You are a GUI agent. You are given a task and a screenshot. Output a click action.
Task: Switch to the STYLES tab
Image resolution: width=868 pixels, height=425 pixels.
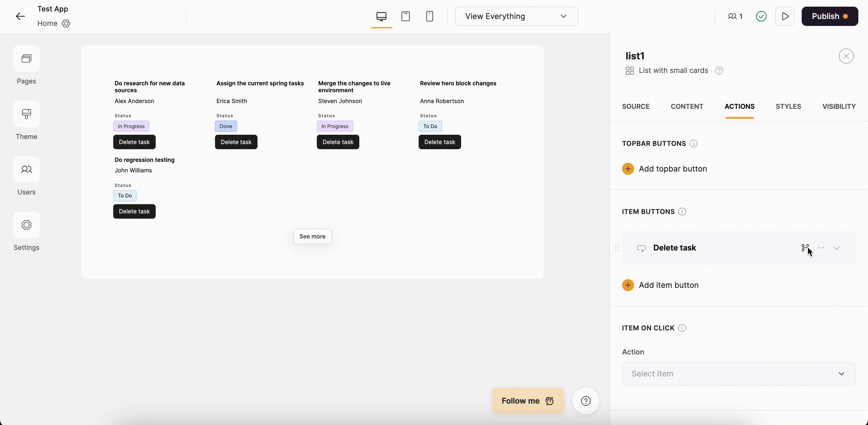click(788, 106)
